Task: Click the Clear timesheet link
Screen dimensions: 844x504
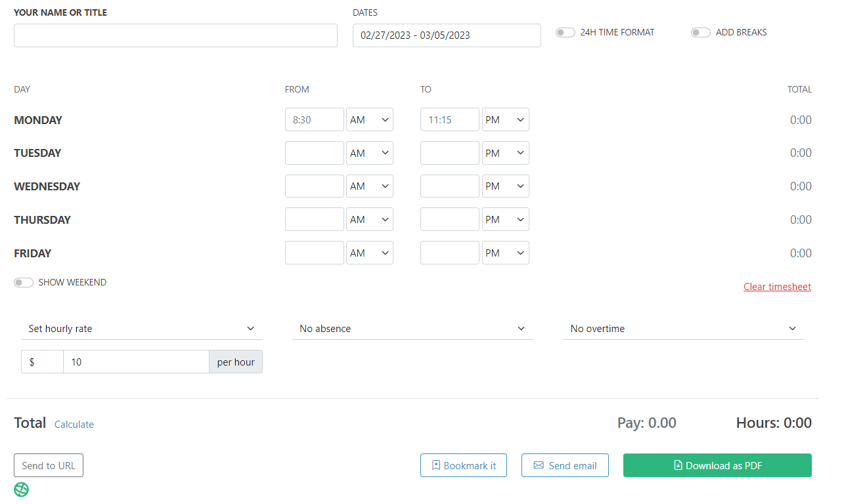Action: click(x=777, y=287)
